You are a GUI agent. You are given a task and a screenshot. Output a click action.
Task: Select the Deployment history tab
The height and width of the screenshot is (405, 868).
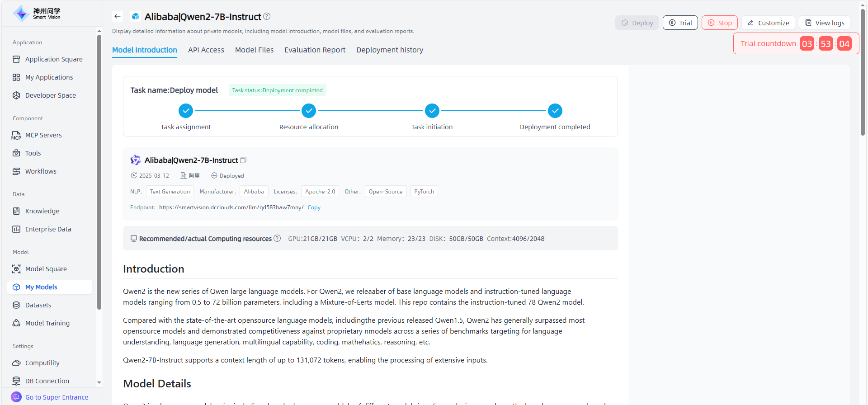(x=390, y=50)
